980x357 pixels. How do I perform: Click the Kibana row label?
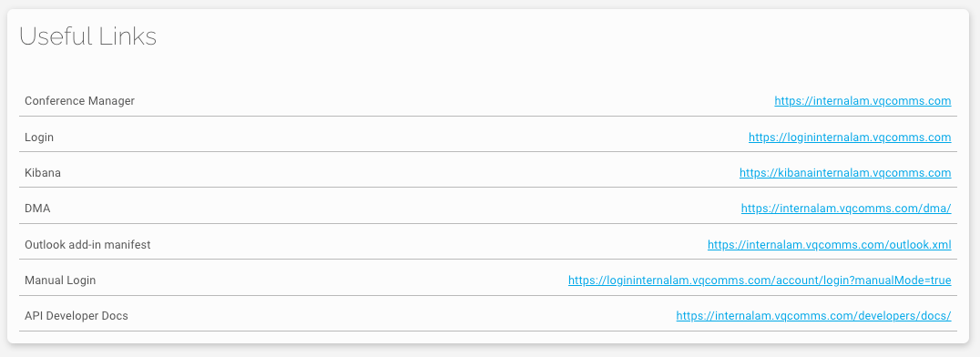[43, 172]
